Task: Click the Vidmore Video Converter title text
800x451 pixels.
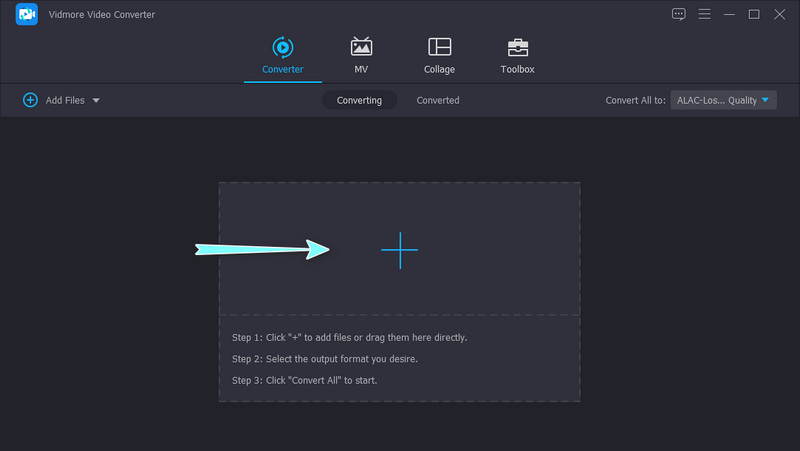Action: tap(101, 15)
